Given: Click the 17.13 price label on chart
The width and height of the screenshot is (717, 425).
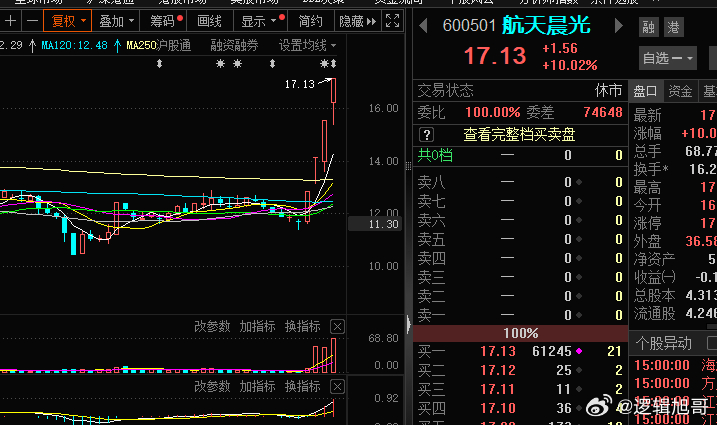Looking at the screenshot, I should coord(300,84).
